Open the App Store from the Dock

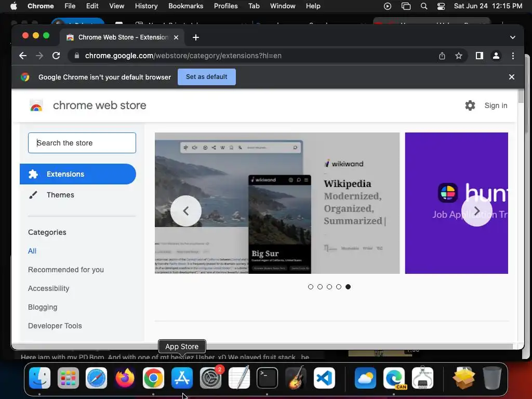(182, 378)
